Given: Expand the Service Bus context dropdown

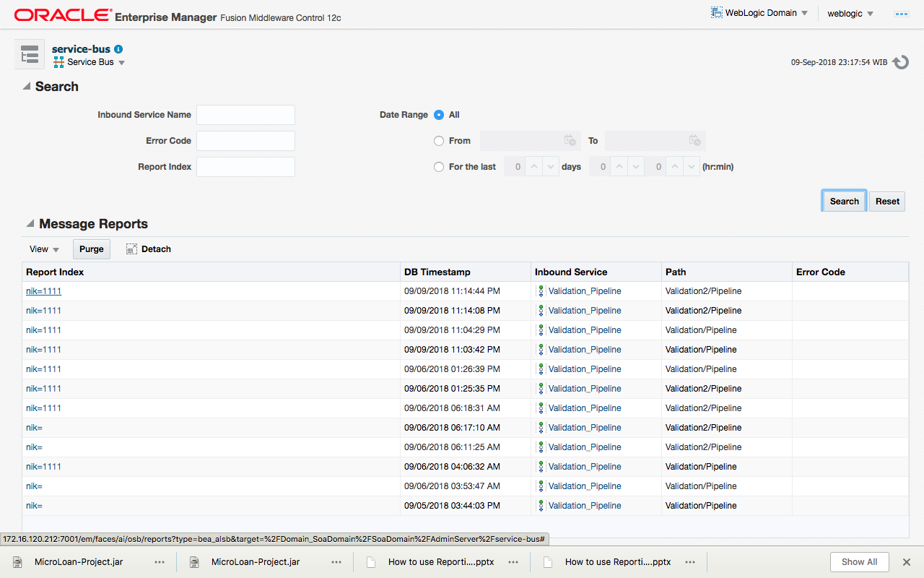Looking at the screenshot, I should [x=121, y=62].
